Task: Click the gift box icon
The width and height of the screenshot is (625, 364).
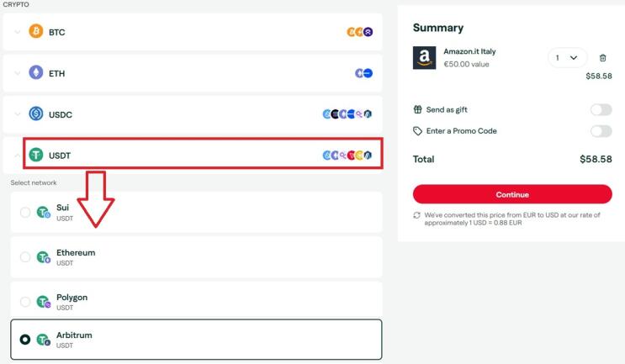Action: pos(417,109)
